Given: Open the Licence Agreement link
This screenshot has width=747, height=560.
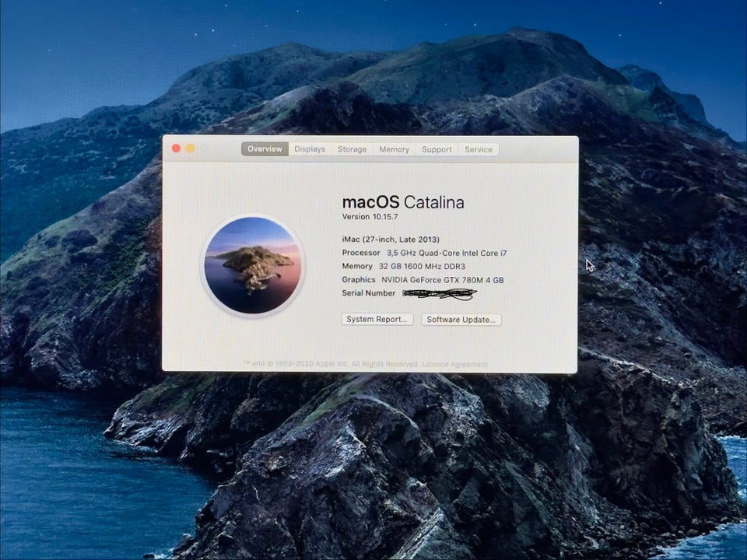Looking at the screenshot, I should pyautogui.click(x=455, y=364).
